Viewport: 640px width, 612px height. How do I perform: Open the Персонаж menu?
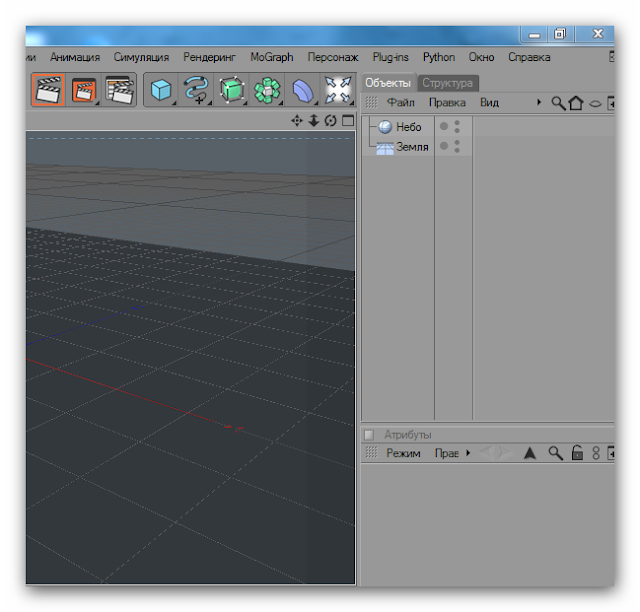click(x=333, y=57)
